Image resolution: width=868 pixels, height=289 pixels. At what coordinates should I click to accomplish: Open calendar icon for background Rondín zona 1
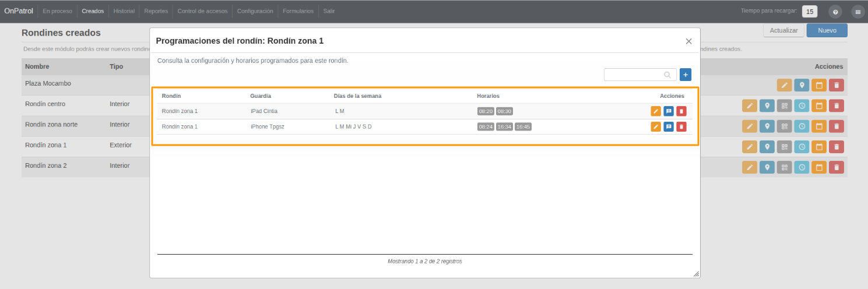[x=819, y=146]
